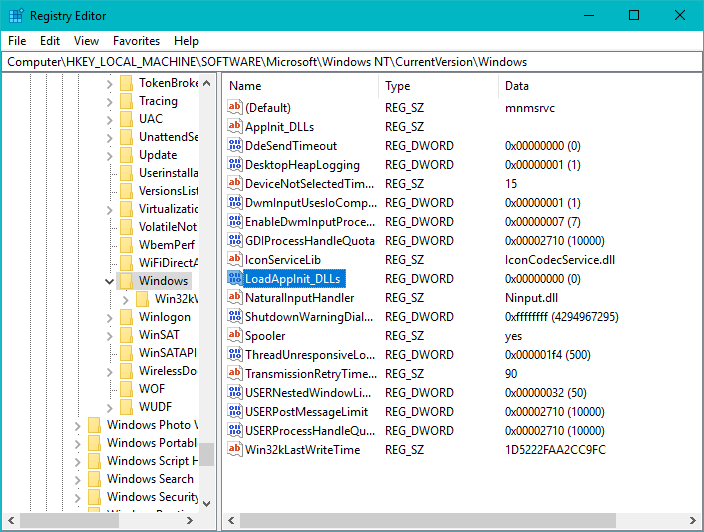Image resolution: width=704 pixels, height=532 pixels.
Task: Expand the Win32kV subkey
Action: (x=126, y=299)
